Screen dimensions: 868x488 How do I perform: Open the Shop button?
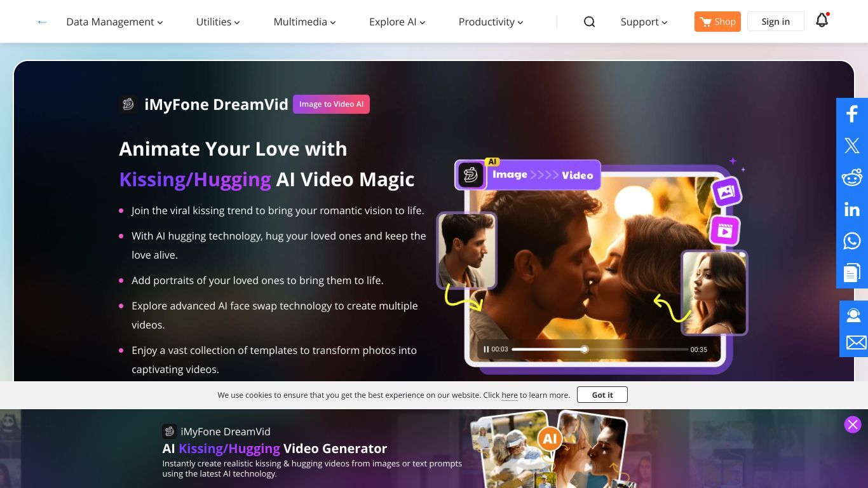click(717, 22)
